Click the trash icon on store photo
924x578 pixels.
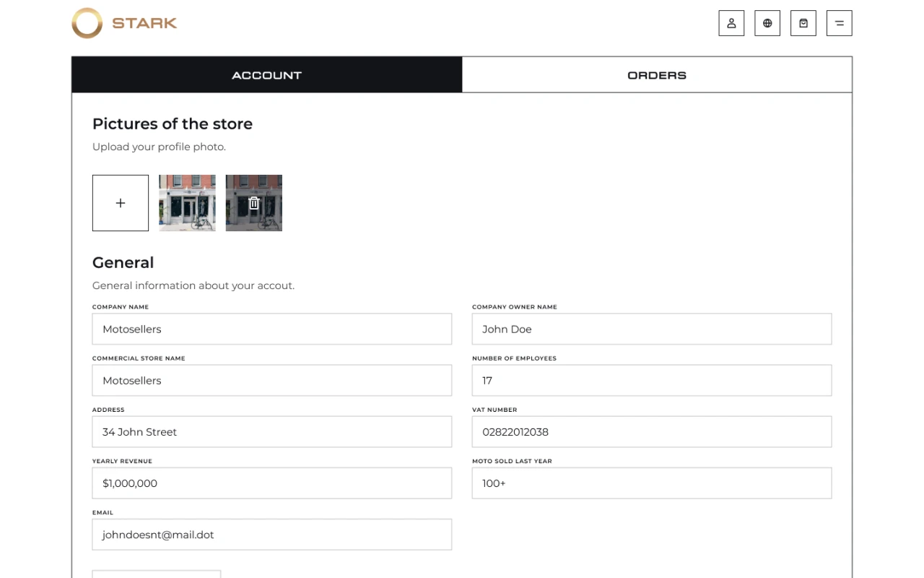254,203
